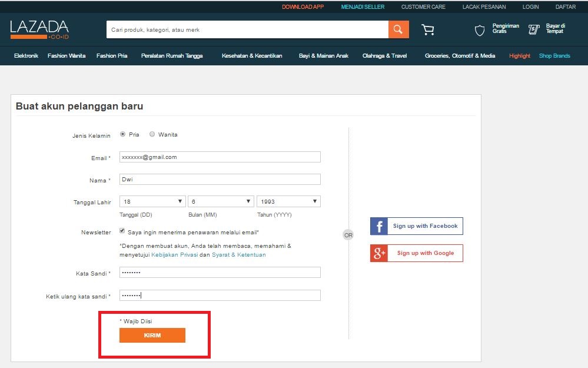Open the Elektronik category menu

26,56
